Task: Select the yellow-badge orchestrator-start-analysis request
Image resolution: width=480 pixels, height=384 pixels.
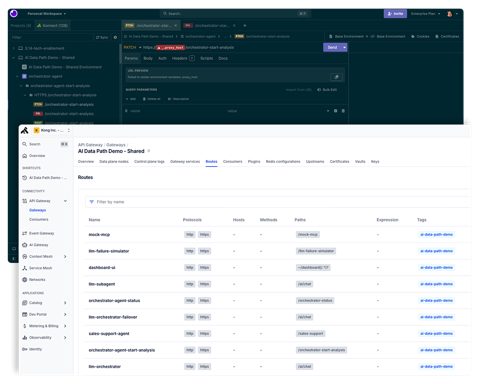Action: tap(64, 104)
